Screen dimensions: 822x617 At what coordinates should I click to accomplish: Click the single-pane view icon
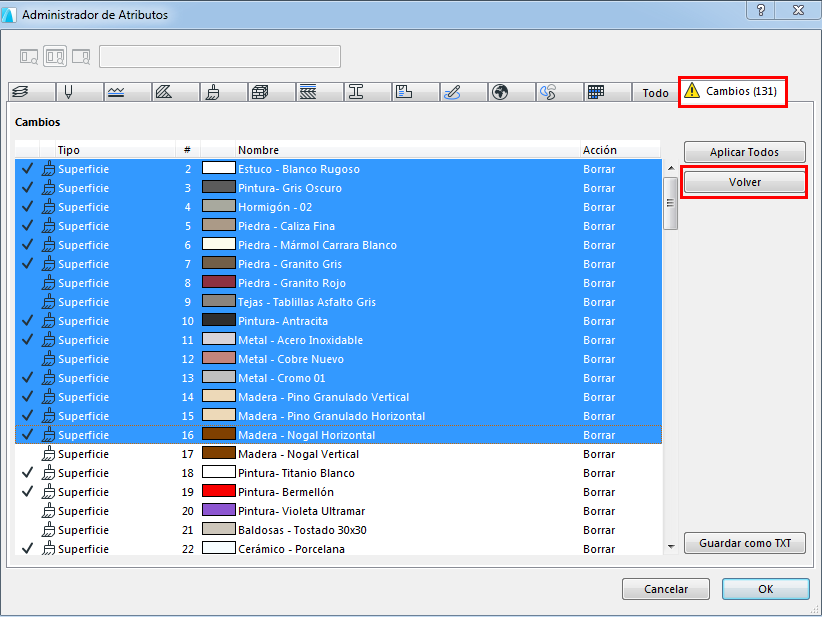pyautogui.click(x=29, y=56)
